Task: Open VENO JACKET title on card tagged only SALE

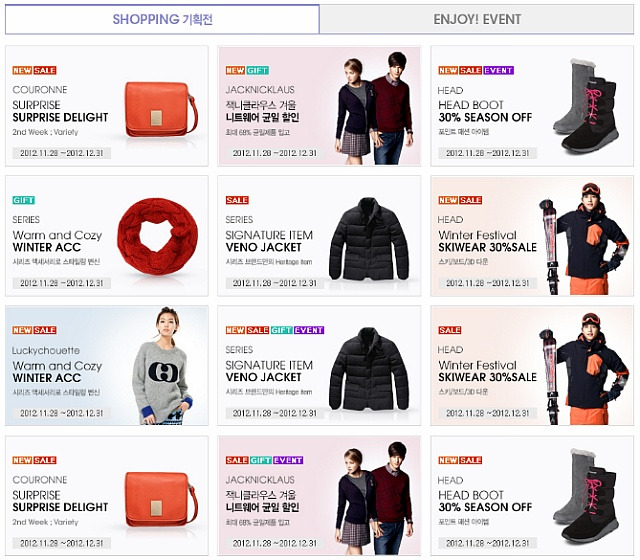Action: [263, 247]
